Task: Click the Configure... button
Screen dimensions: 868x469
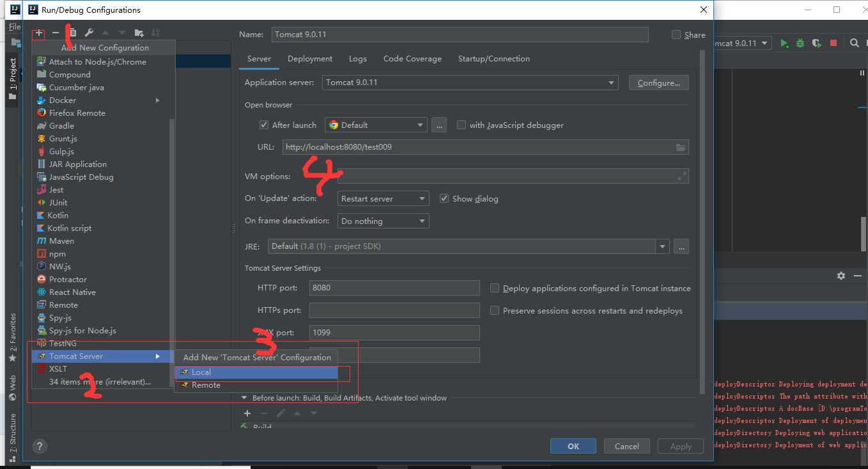Action: coord(659,83)
